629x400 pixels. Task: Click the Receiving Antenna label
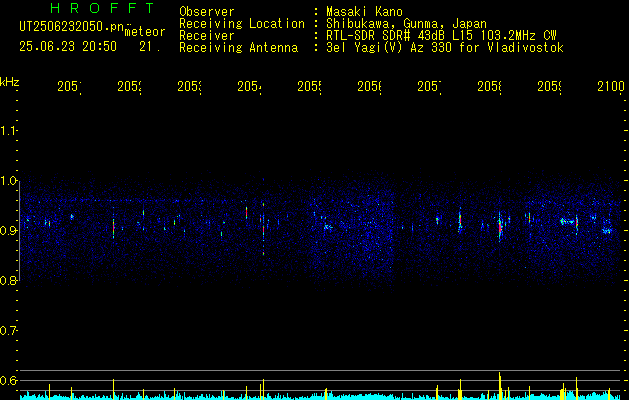click(239, 48)
